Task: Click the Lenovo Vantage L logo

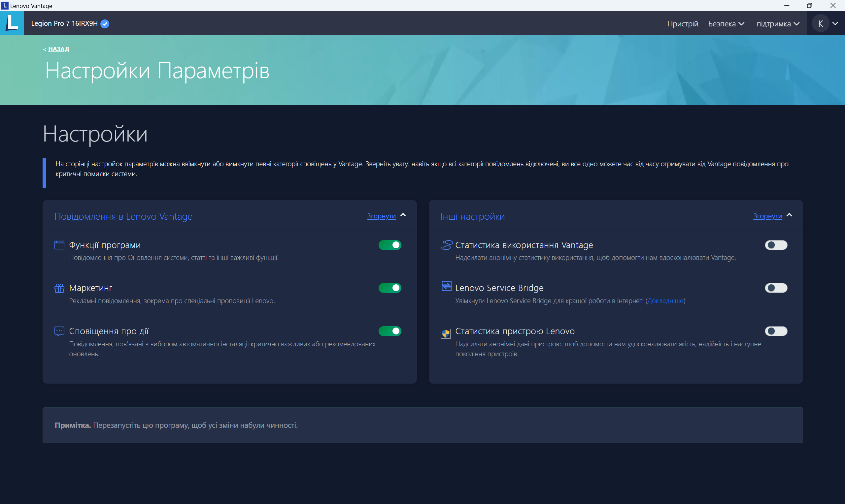Action: (x=12, y=23)
